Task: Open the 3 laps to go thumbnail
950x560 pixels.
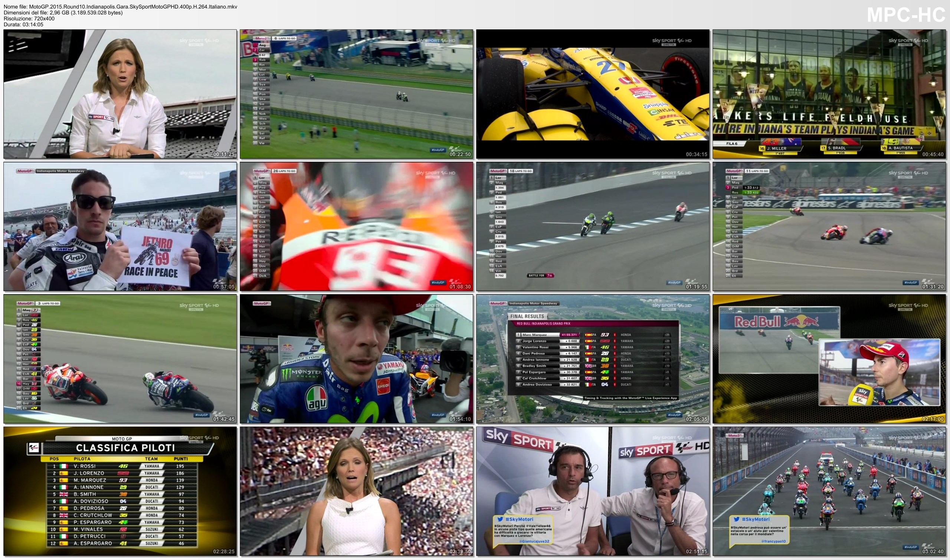Action: tap(120, 359)
